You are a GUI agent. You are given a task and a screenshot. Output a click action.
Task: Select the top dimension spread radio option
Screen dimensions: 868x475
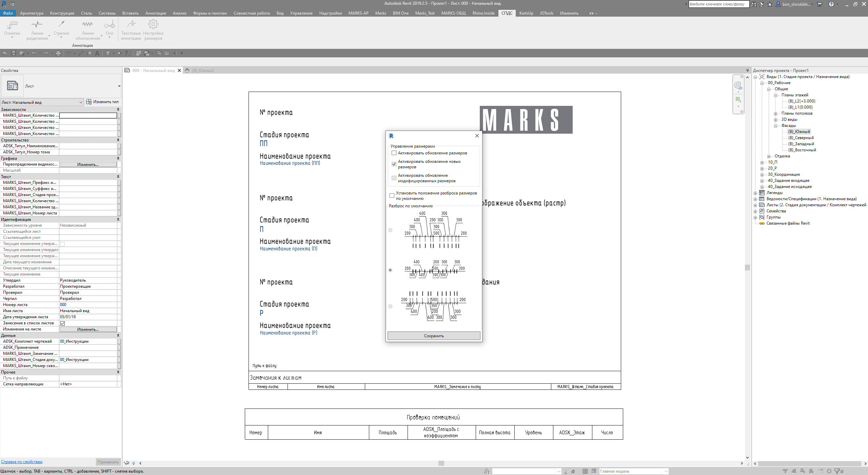(390, 230)
